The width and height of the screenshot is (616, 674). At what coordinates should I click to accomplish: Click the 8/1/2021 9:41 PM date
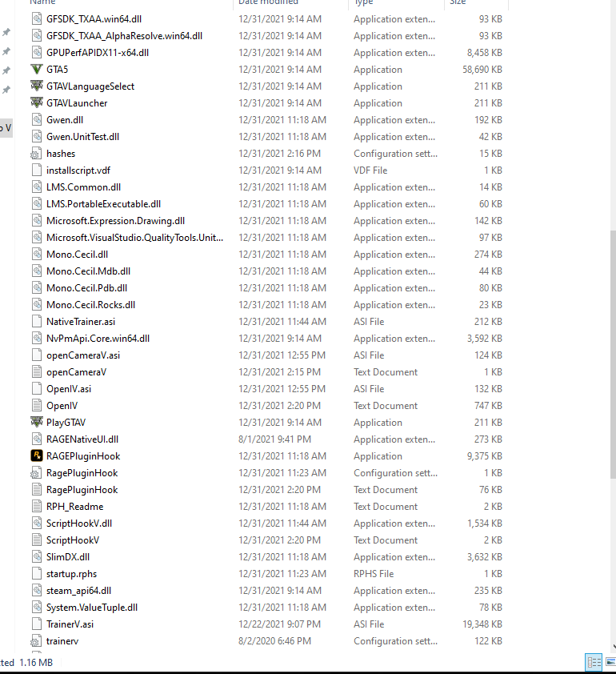tap(274, 439)
